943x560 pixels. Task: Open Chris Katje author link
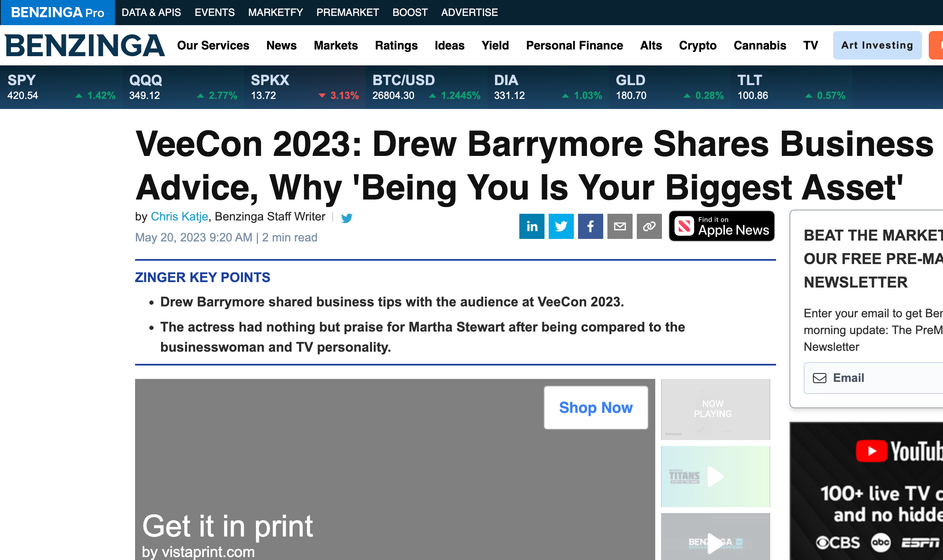179,216
